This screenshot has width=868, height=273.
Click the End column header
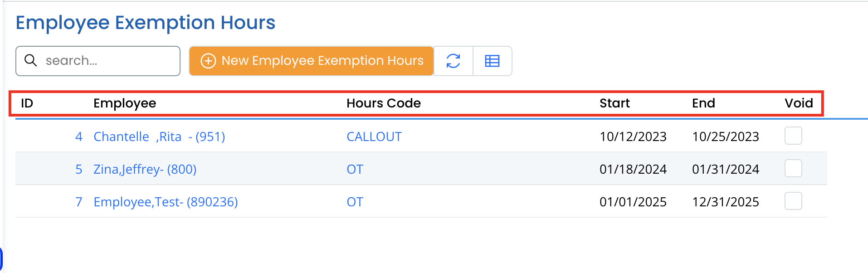pyautogui.click(x=703, y=103)
